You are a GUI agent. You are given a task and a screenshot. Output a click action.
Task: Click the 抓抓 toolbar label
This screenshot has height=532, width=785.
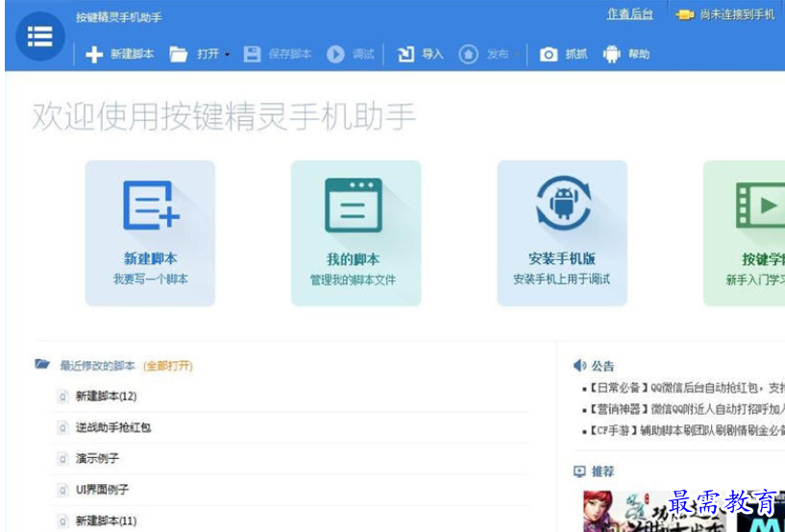576,54
